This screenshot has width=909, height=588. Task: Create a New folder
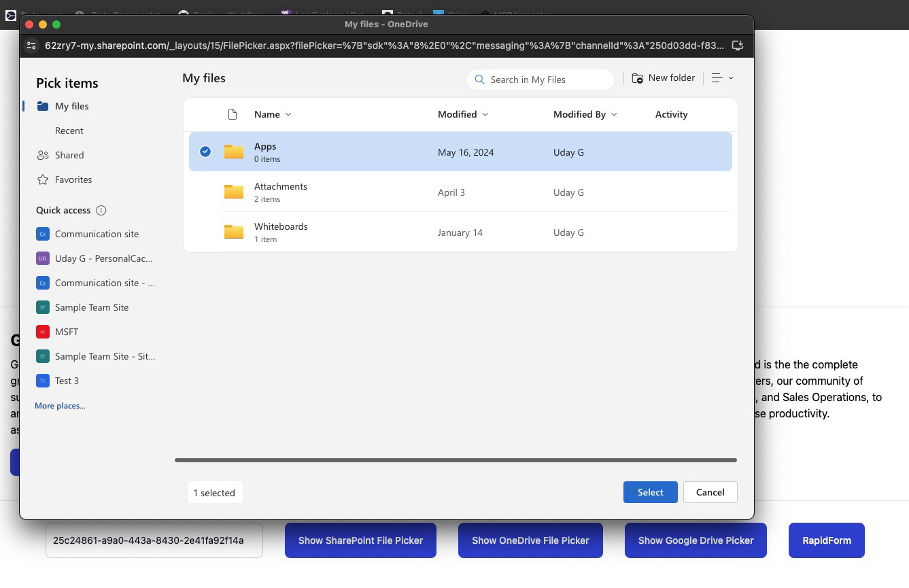tap(663, 78)
